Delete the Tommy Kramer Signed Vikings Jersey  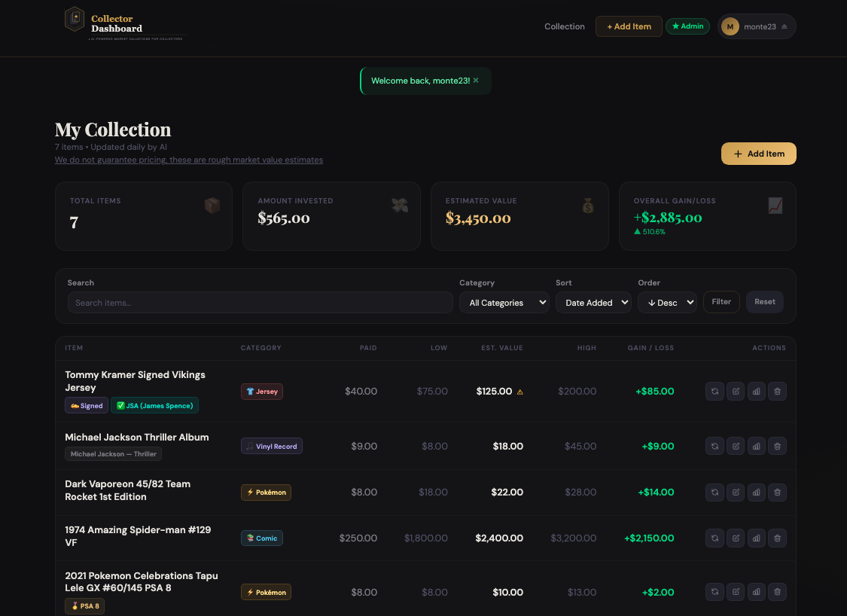[777, 392]
